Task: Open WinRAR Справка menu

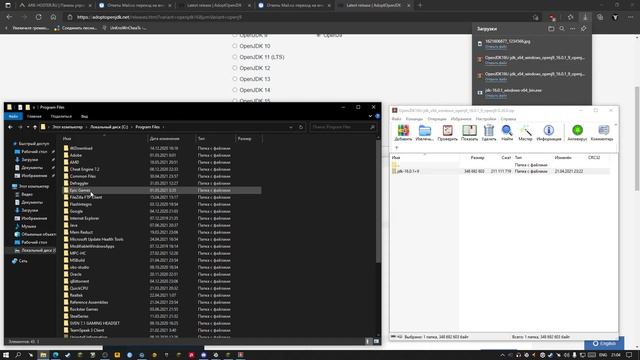Action: (x=509, y=119)
